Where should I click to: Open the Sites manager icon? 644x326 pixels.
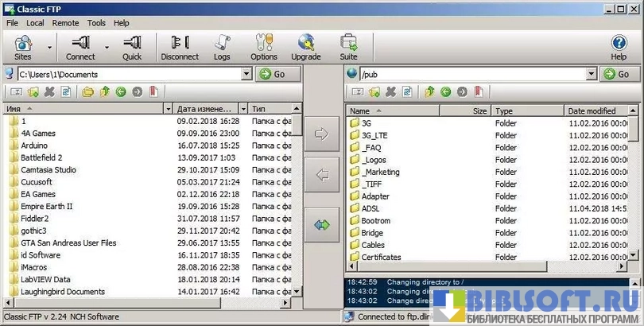[x=23, y=47]
